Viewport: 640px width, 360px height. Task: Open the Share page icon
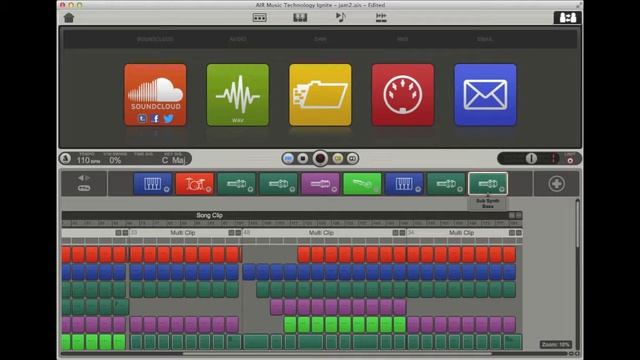click(567, 18)
